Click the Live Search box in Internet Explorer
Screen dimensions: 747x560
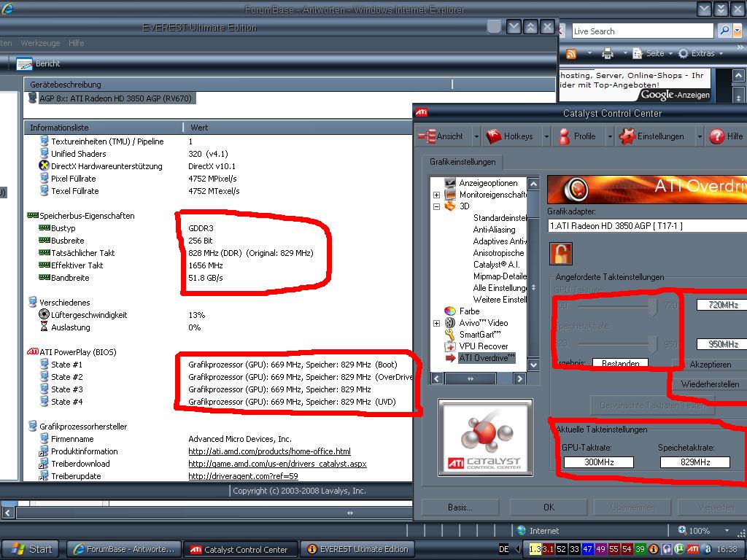tap(642, 31)
